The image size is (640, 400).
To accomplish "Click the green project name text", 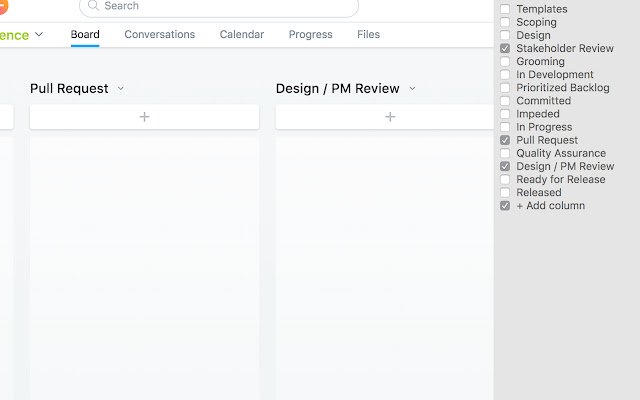I will (x=14, y=35).
